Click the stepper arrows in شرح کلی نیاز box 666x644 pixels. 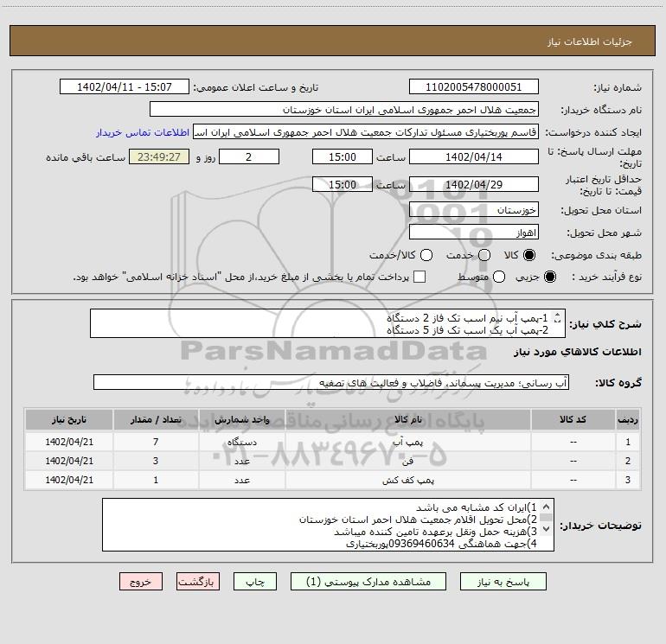point(557,317)
